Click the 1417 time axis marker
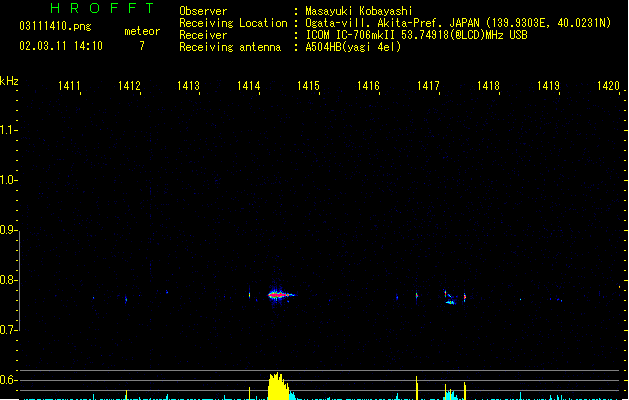629x400 pixels. (x=428, y=86)
